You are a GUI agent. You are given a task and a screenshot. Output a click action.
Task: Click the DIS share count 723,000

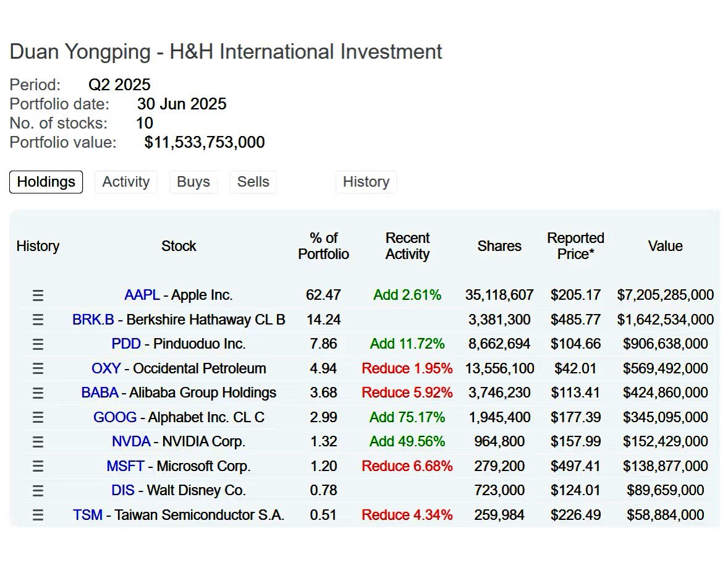[499, 490]
